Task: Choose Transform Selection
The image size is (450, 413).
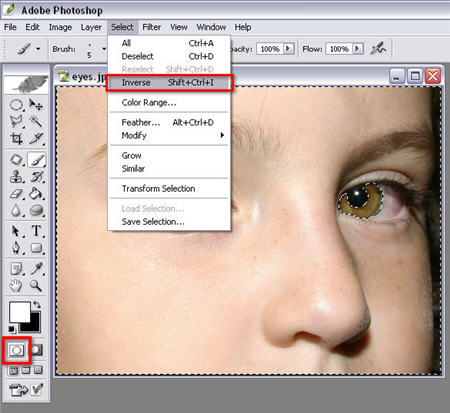Action: click(x=169, y=189)
